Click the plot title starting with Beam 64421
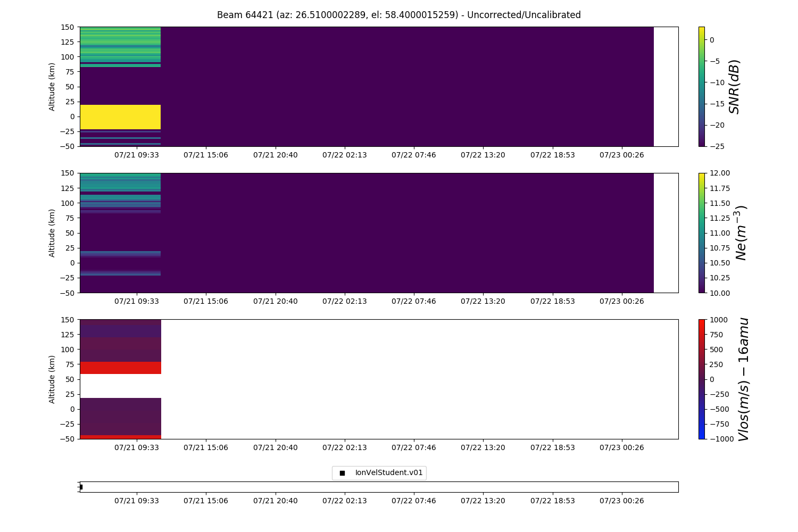This screenshot has width=798, height=532. pyautogui.click(x=398, y=15)
